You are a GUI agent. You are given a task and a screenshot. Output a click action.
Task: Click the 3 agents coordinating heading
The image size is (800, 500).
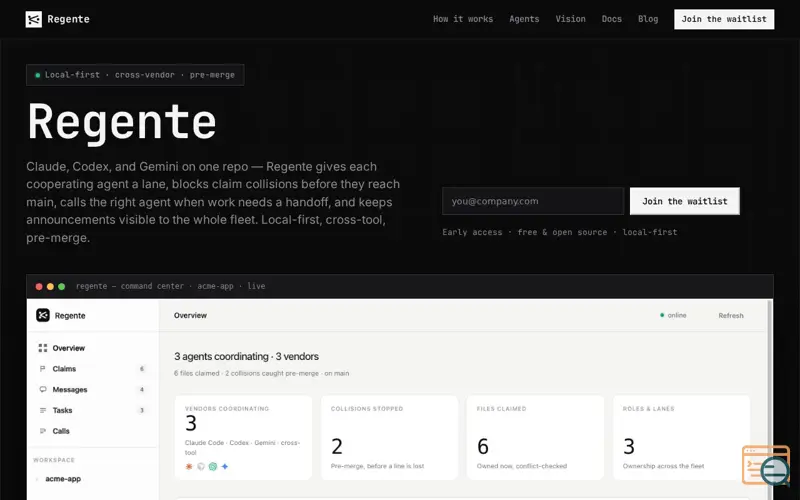pyautogui.click(x=246, y=356)
